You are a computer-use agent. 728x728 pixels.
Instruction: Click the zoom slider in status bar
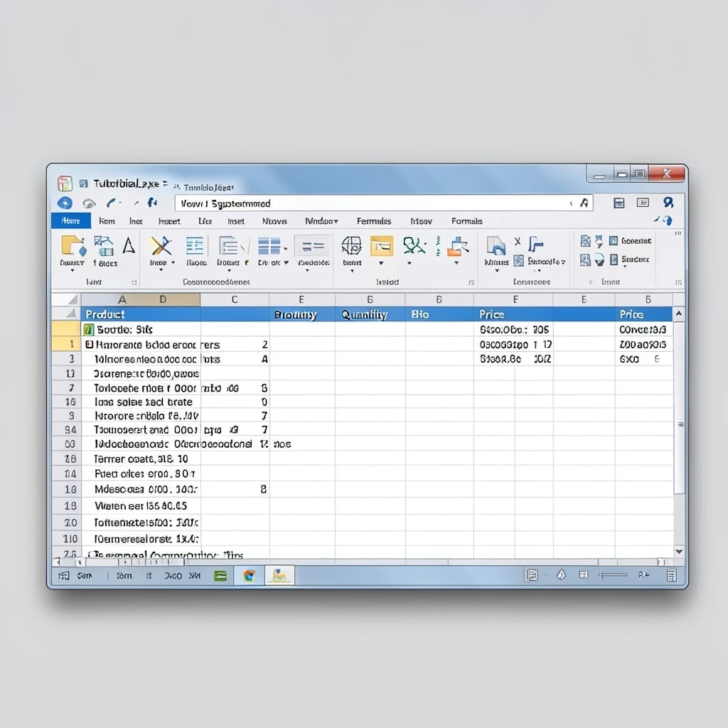coord(613,575)
